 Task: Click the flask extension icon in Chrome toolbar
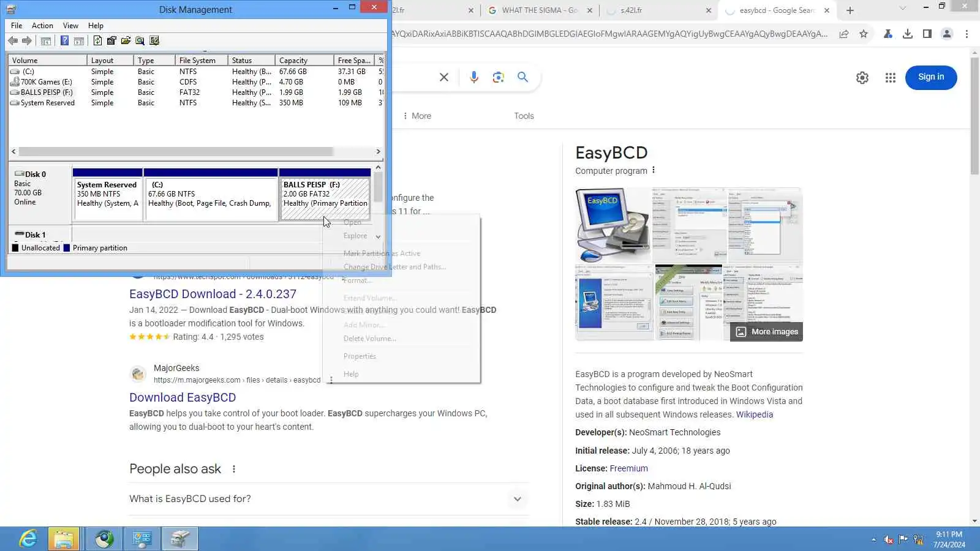point(888,34)
